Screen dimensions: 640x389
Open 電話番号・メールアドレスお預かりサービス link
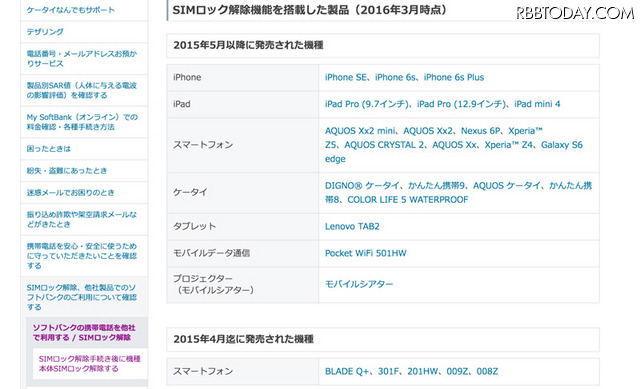(x=82, y=58)
